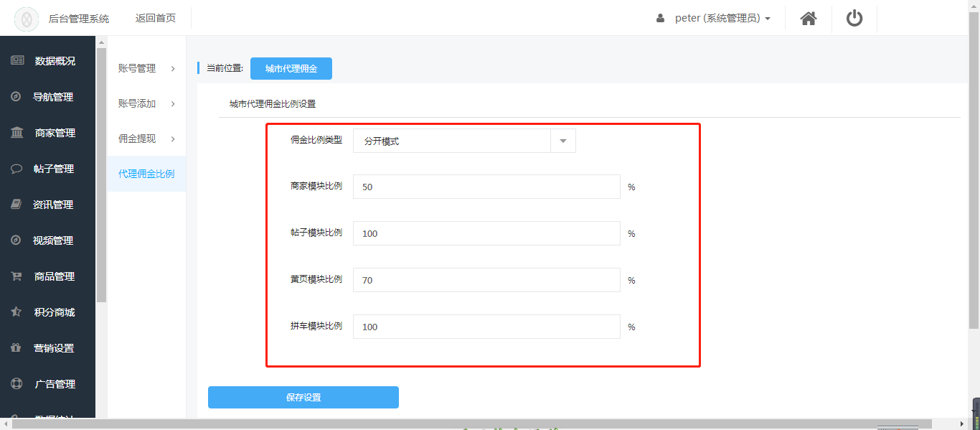The height and width of the screenshot is (430, 980).
Task: Click the 导航管理 compass icon
Action: click(16, 96)
